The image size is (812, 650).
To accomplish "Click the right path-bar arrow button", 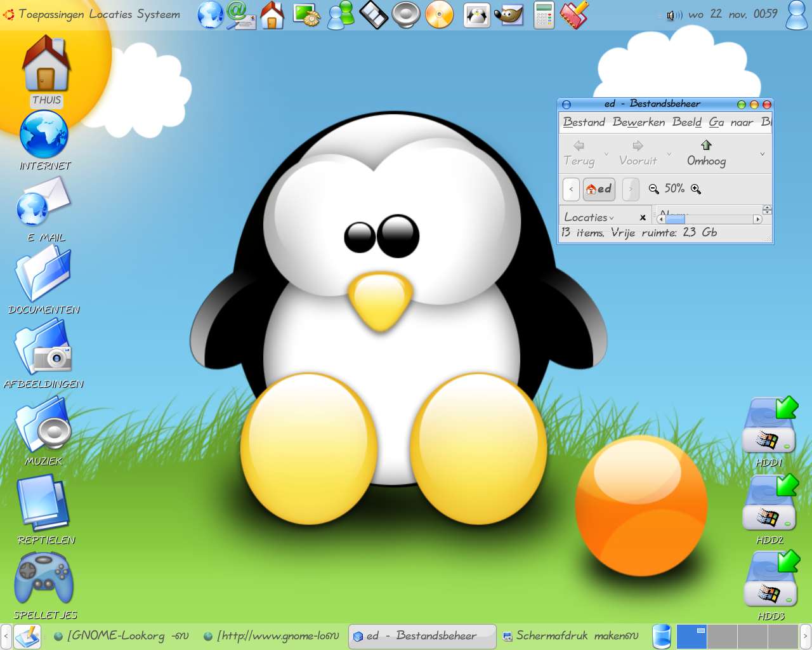I will click(x=631, y=189).
